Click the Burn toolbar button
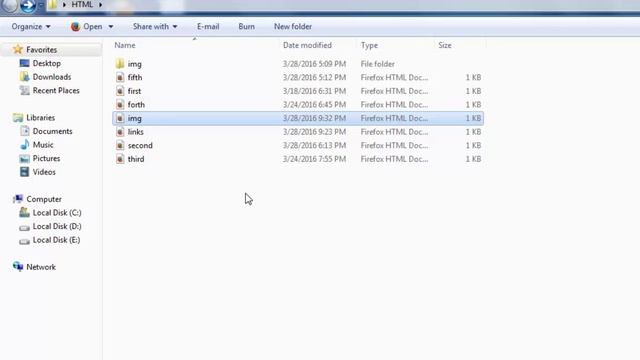This screenshot has width=640, height=360. pos(247,27)
